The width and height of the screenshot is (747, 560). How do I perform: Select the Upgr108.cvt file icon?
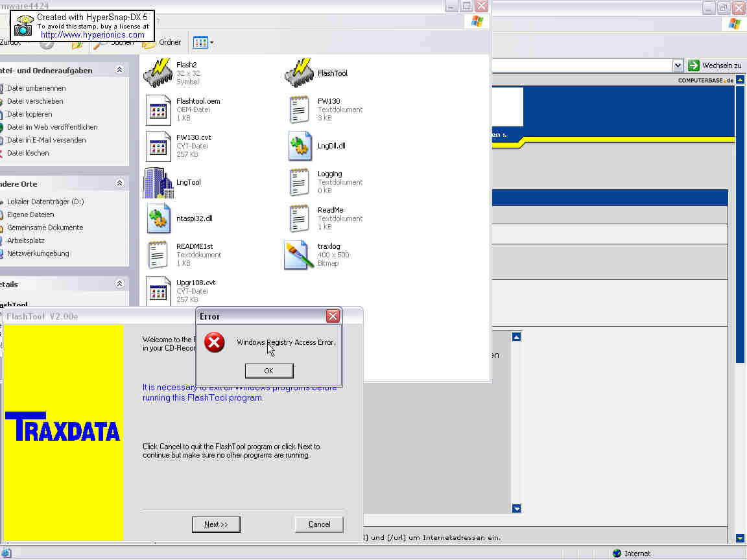click(158, 291)
